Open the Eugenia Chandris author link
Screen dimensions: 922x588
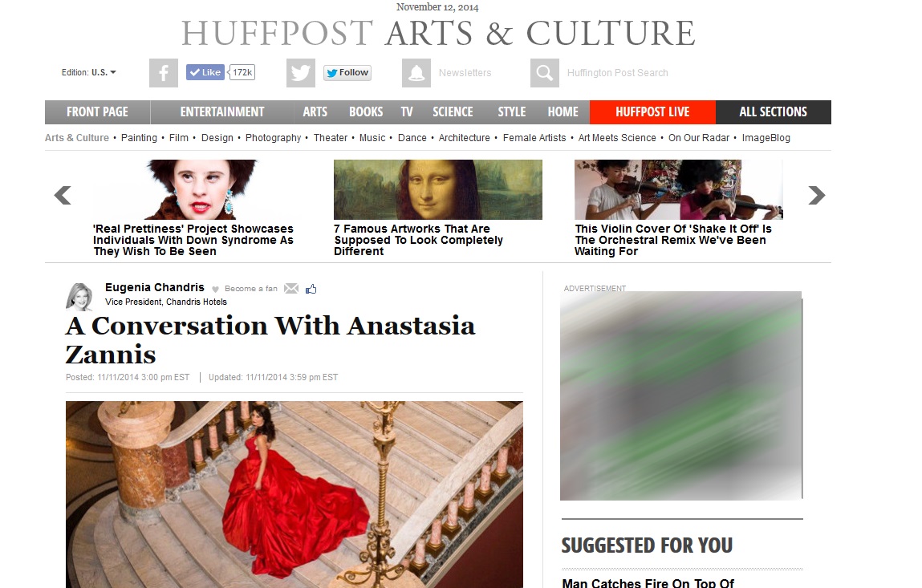click(155, 287)
